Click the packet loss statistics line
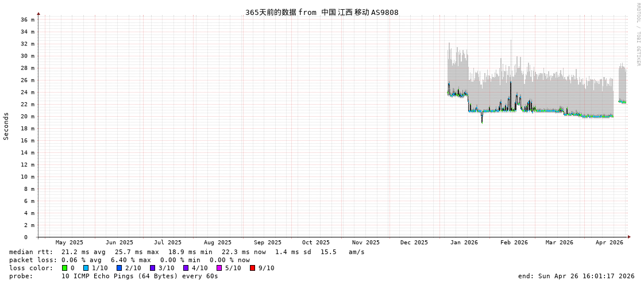Image resolution: width=644 pixels, height=284 pixels. click(129, 260)
